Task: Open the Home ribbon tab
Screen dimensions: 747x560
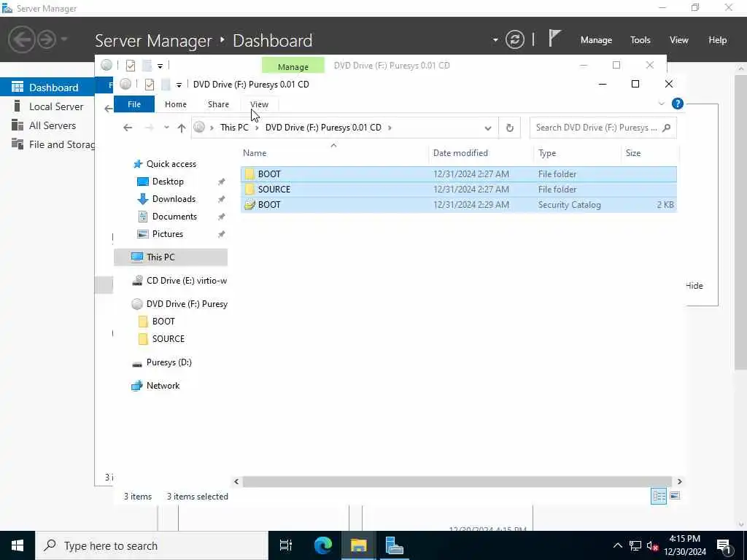Action: pyautogui.click(x=175, y=104)
